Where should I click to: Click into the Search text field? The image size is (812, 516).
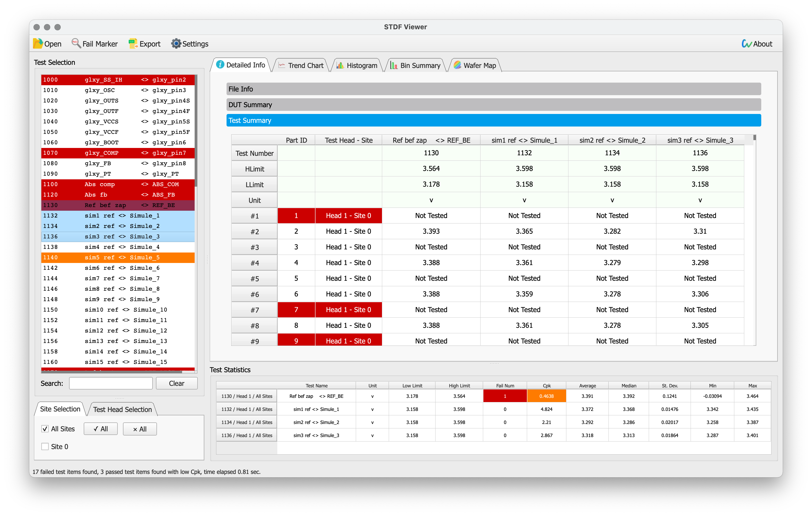click(111, 383)
